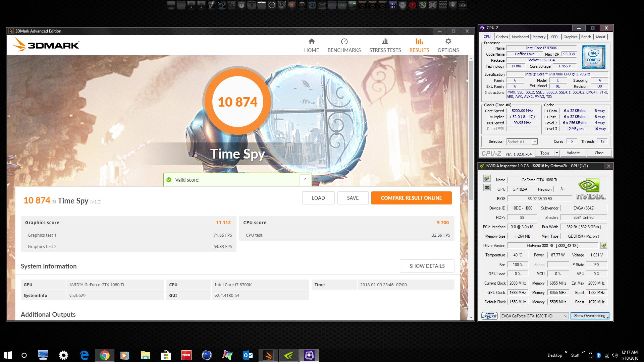Click the Intel Core i7 logo in CPU-Z

point(593,57)
